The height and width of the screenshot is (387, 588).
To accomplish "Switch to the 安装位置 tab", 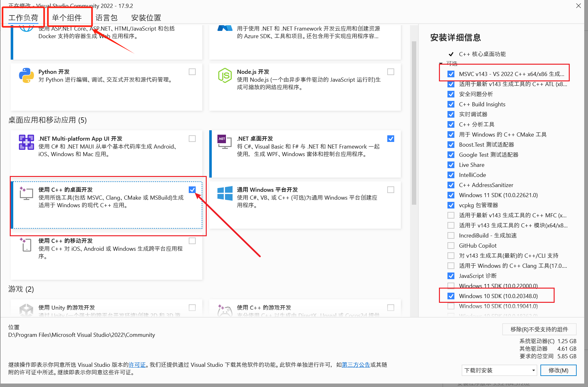I will [146, 18].
